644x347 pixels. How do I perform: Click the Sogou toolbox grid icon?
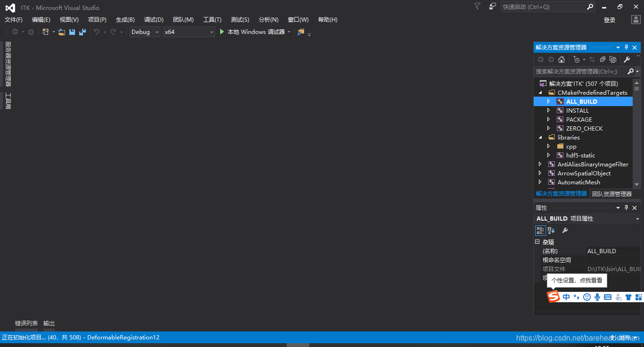(639, 297)
